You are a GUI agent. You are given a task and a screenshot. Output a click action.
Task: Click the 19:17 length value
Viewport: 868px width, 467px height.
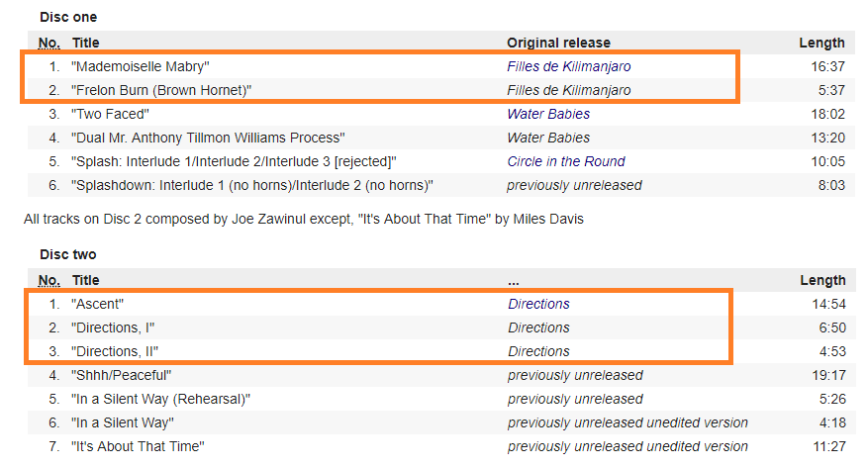pyautogui.click(x=827, y=375)
